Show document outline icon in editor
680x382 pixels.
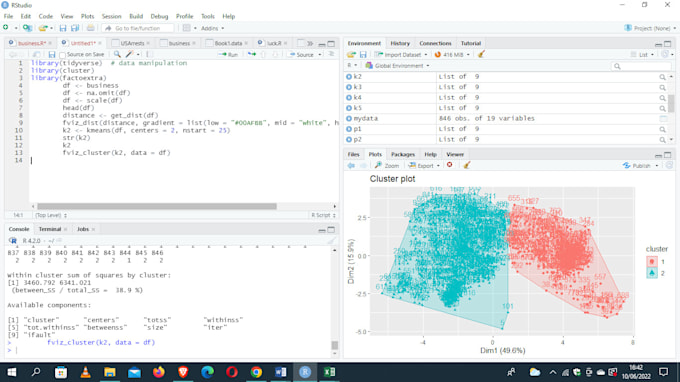click(x=331, y=55)
